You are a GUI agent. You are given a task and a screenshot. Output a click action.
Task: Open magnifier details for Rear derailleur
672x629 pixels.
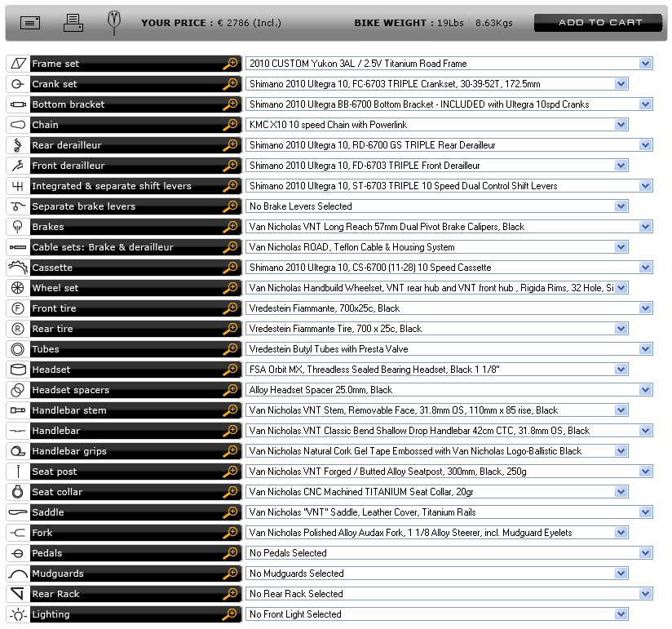click(x=231, y=145)
